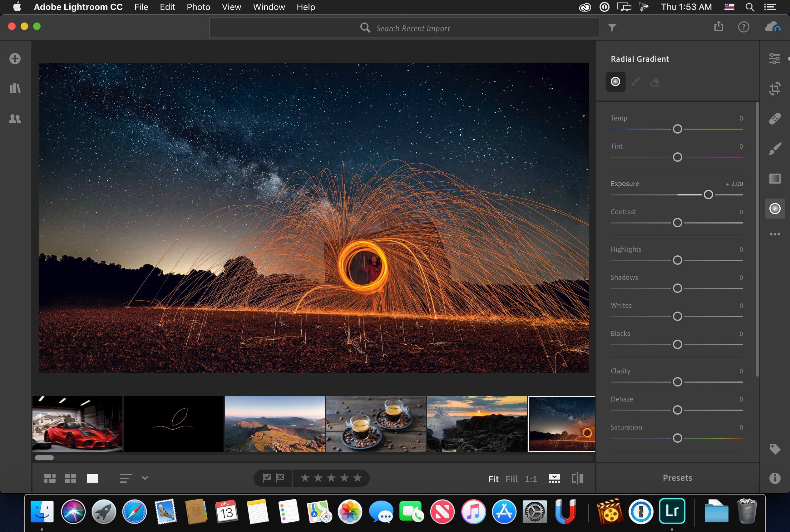This screenshot has height=532, width=790.
Task: Expand the sort order dropdown arrow
Action: [x=145, y=478]
